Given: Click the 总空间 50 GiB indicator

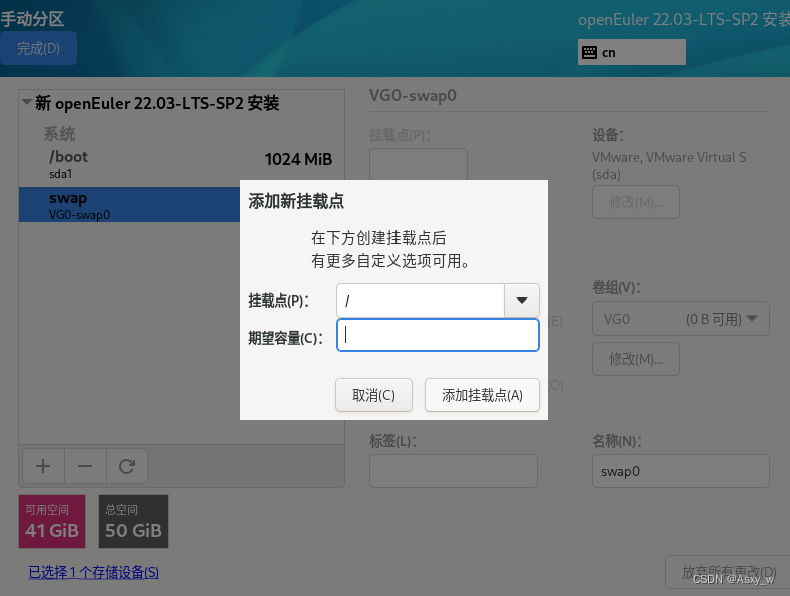Looking at the screenshot, I should (134, 521).
